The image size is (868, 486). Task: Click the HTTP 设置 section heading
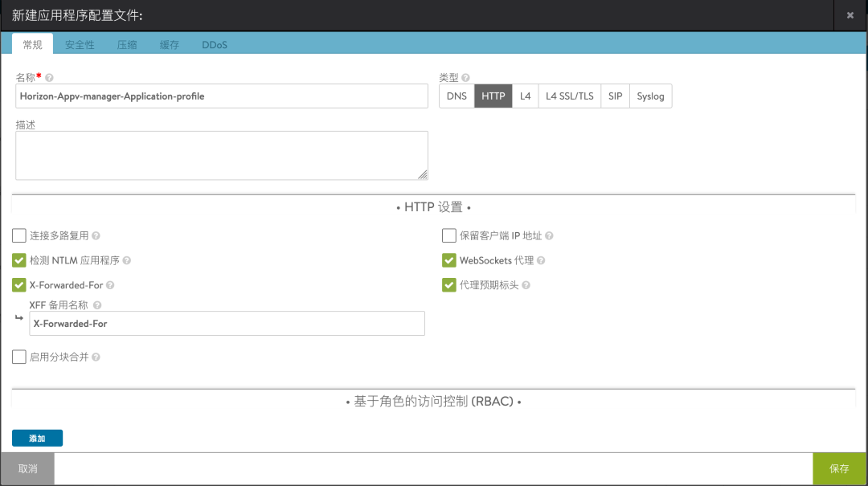tap(433, 207)
